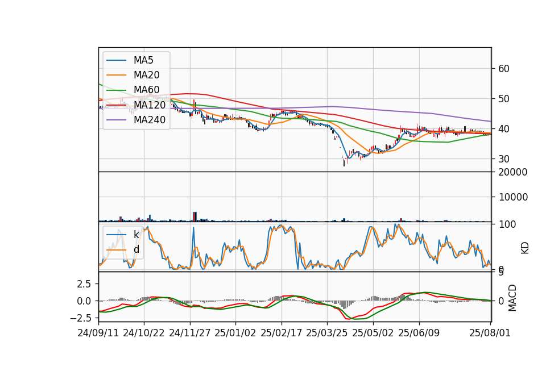
Task: Click the MACD left axis value 0.0
Action: [x=84, y=301]
